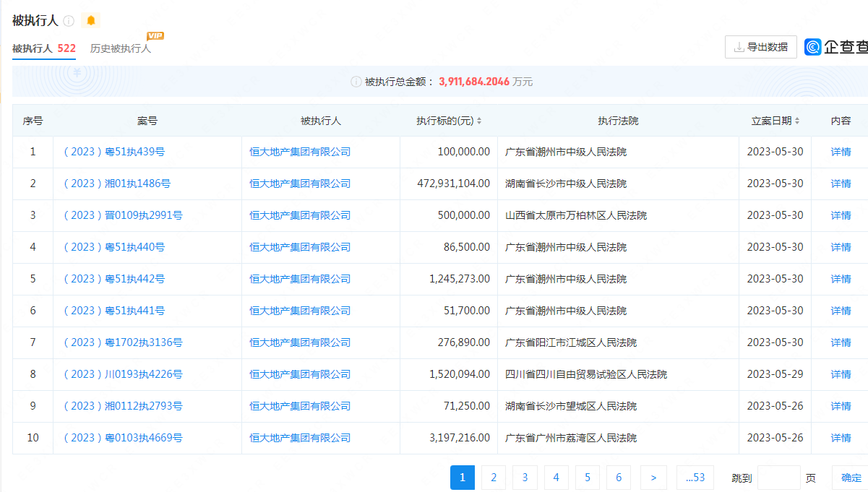This screenshot has width=868, height=492.
Task: Click the 企查查 logo icon
Action: pyautogui.click(x=813, y=47)
